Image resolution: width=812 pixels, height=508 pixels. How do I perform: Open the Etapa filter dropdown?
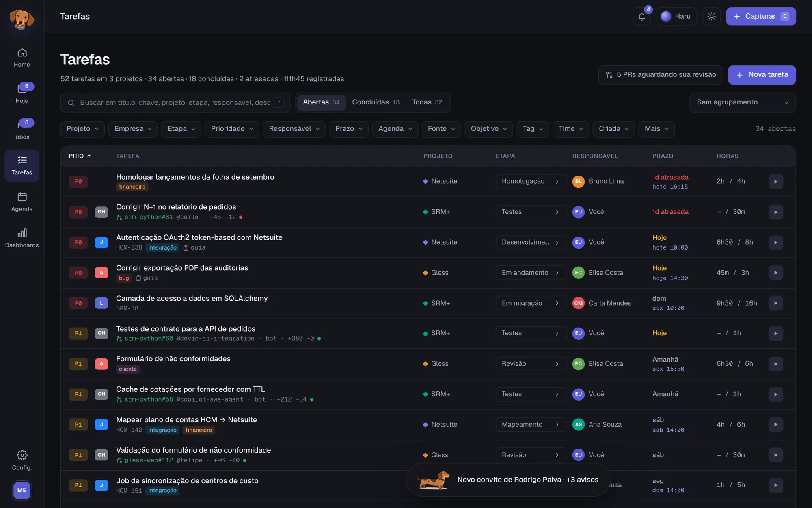click(181, 129)
